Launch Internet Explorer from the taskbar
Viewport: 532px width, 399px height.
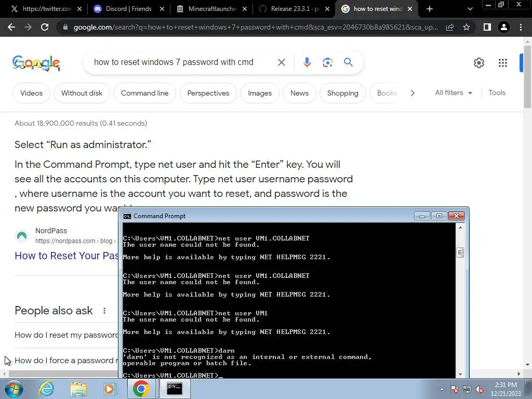tap(46, 389)
